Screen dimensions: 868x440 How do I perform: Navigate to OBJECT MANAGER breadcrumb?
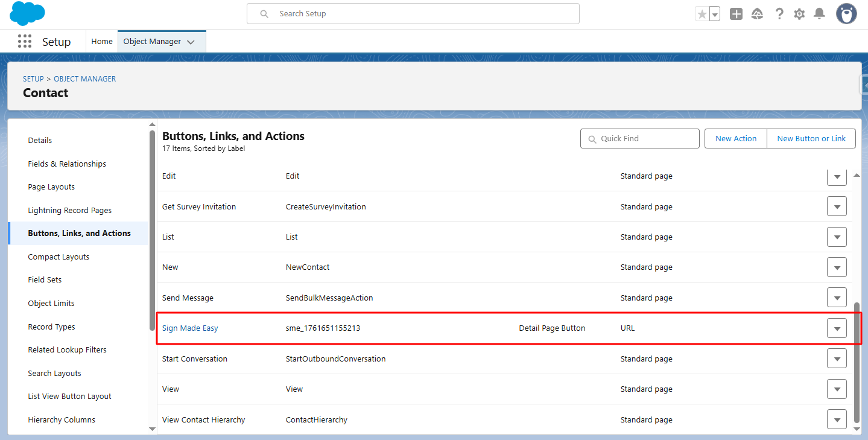84,78
